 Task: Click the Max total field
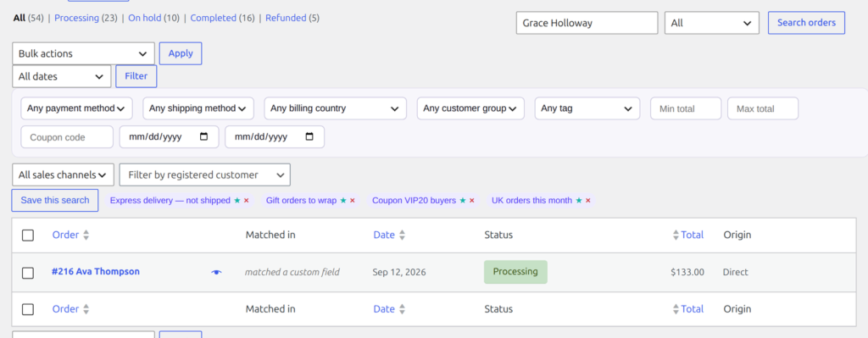(x=763, y=108)
